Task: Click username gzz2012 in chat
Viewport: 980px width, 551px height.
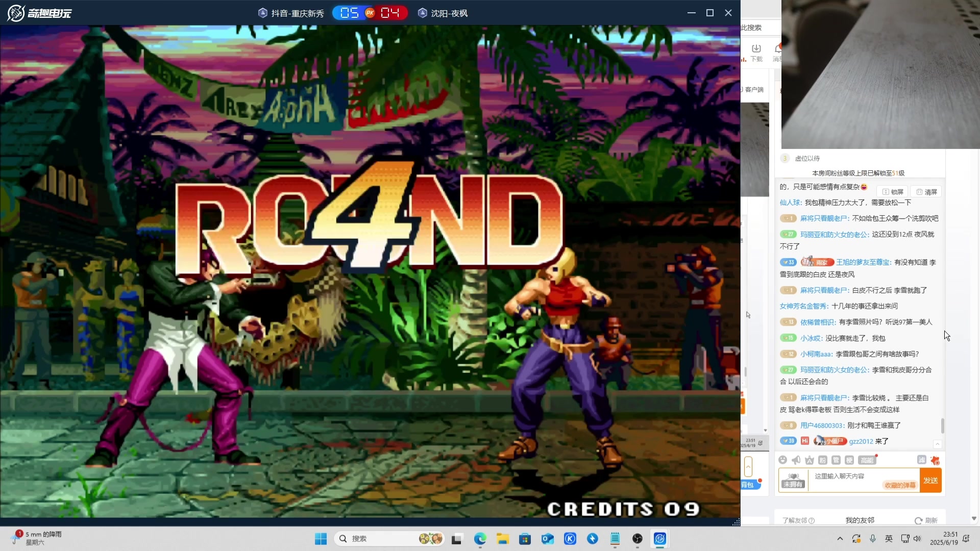Action: (861, 441)
